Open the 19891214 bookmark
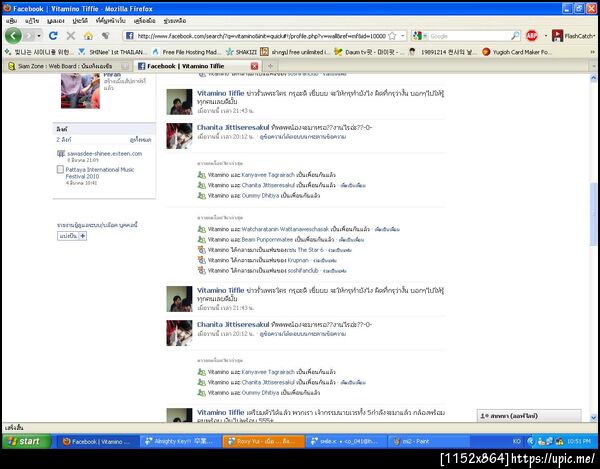This screenshot has width=600, height=469. pos(442,52)
